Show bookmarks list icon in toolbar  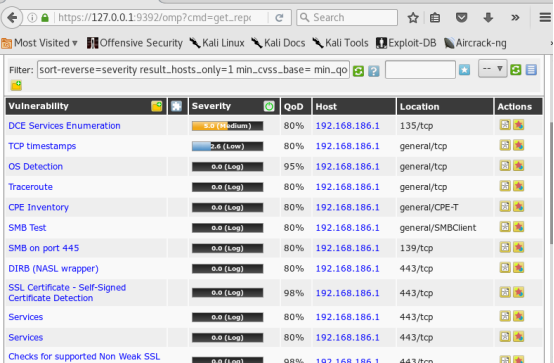[435, 17]
